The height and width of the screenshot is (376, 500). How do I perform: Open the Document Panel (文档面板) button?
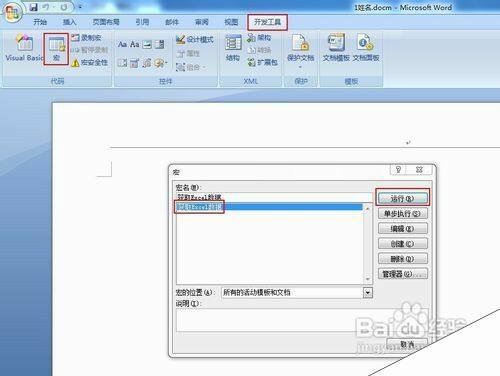(x=366, y=48)
